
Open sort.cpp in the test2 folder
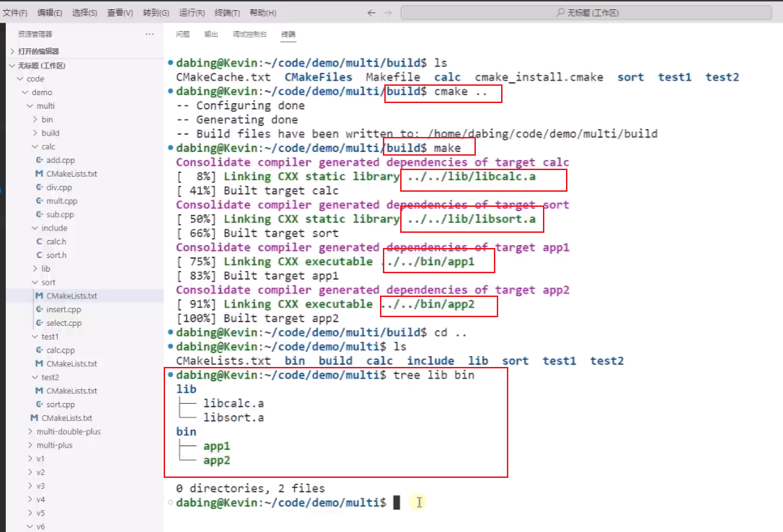(63, 404)
